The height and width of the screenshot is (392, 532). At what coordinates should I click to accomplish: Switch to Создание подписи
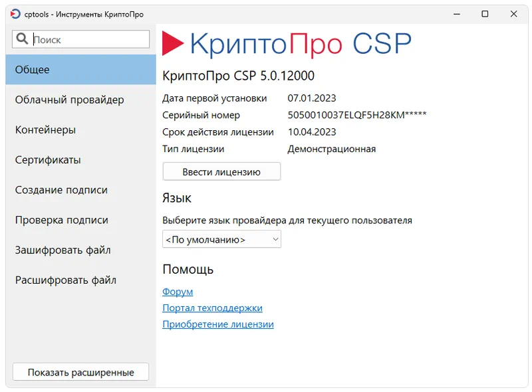coord(80,190)
